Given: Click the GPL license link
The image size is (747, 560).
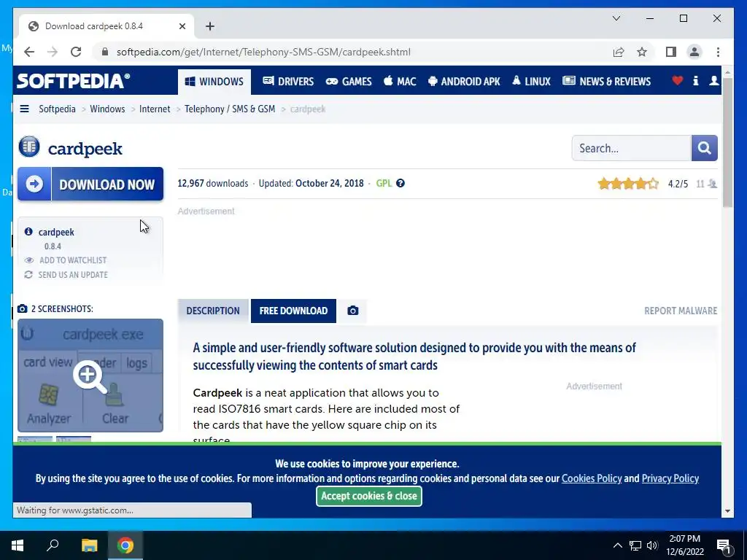Looking at the screenshot, I should [x=384, y=183].
